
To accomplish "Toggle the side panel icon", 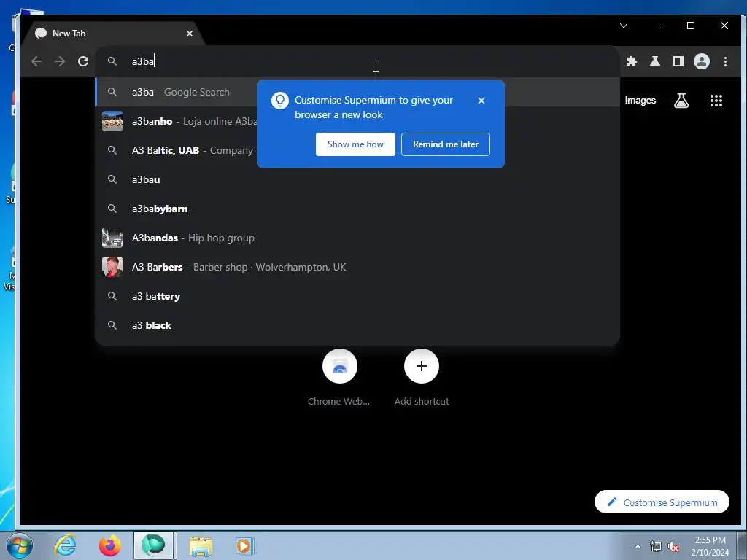I will coord(678,61).
